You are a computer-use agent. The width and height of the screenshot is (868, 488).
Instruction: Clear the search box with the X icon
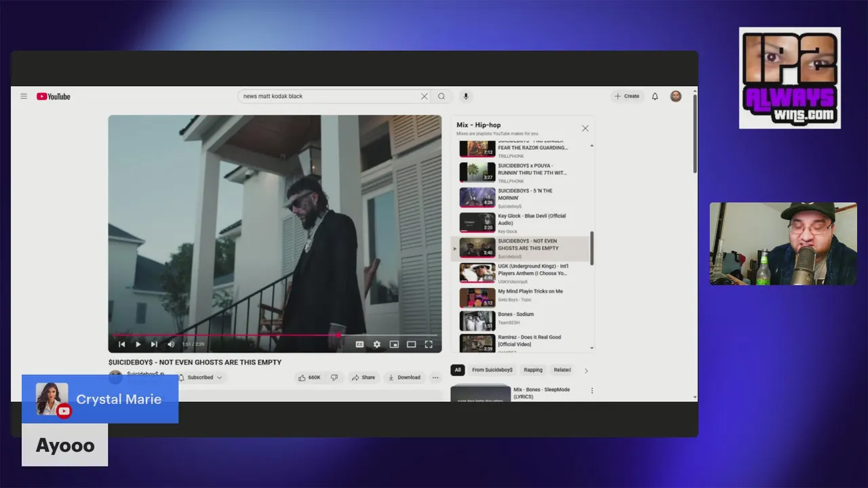425,96
